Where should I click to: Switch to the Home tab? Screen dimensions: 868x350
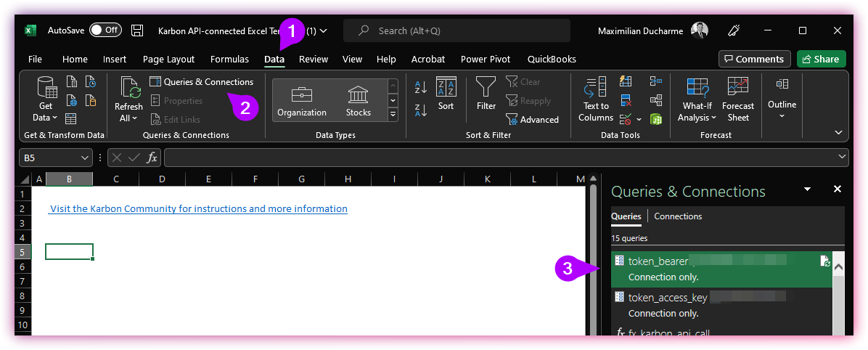[x=75, y=60]
